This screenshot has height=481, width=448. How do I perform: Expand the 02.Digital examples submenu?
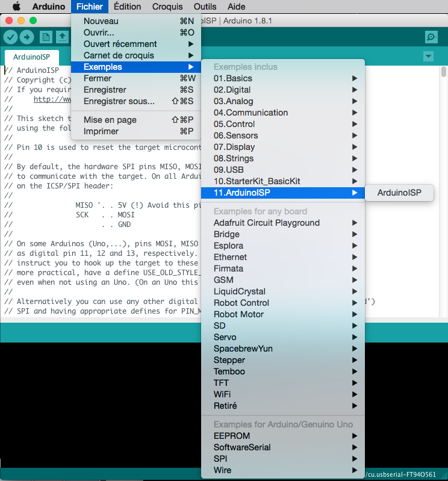pyautogui.click(x=283, y=90)
